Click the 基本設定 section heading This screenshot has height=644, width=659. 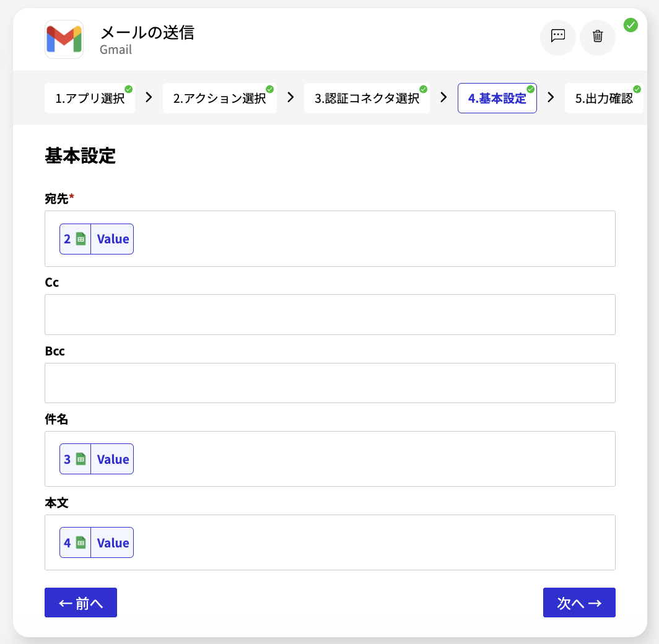tap(81, 155)
